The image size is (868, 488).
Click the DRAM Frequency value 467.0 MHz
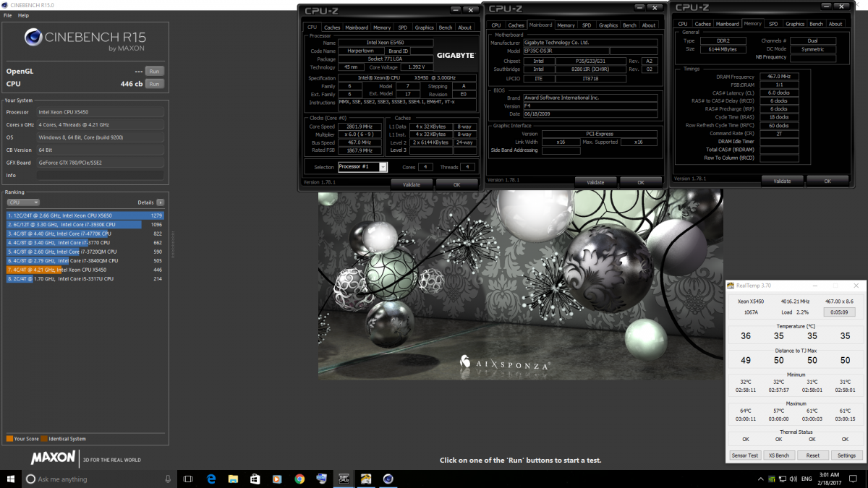780,77
